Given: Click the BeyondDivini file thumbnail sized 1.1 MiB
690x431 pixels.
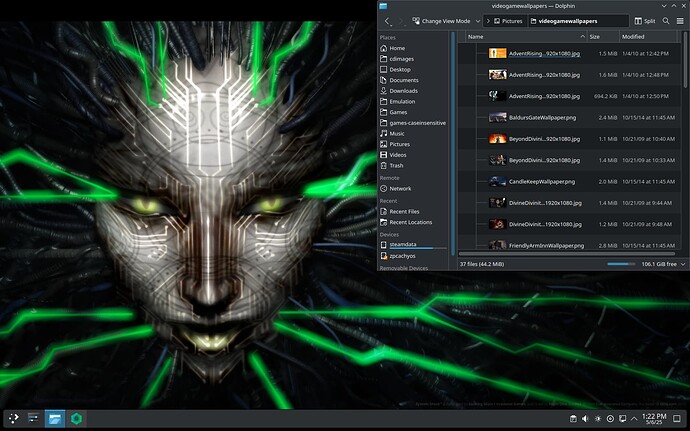Looking at the screenshot, I should [498, 139].
